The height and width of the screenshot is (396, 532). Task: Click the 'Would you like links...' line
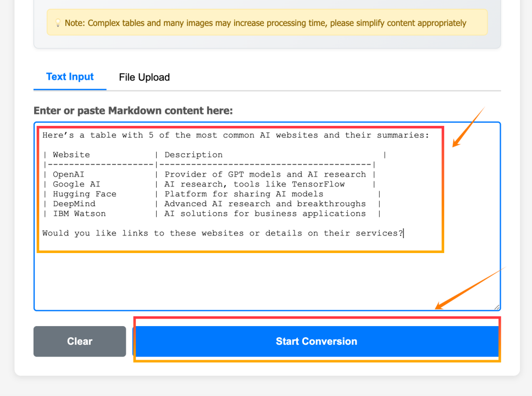pos(223,233)
